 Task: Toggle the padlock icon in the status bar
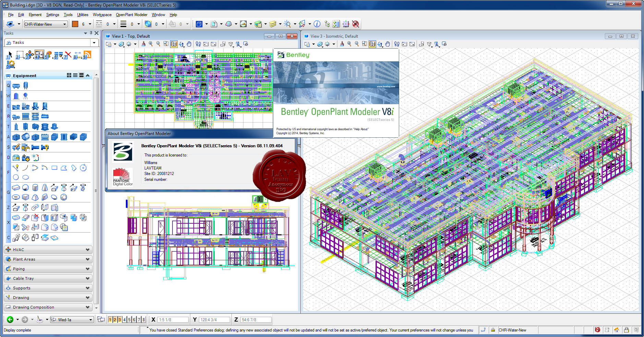point(626,330)
